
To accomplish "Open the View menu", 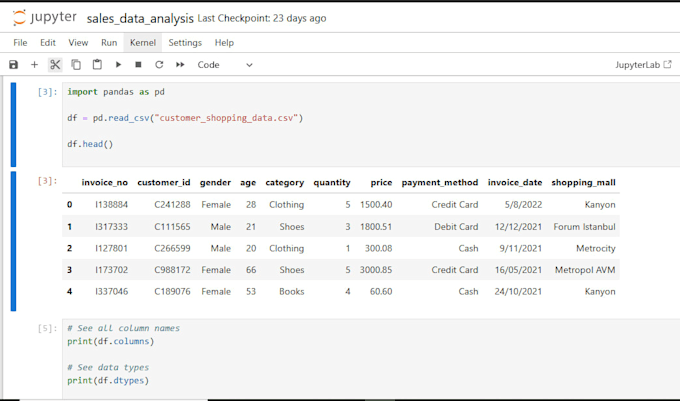I will (78, 42).
